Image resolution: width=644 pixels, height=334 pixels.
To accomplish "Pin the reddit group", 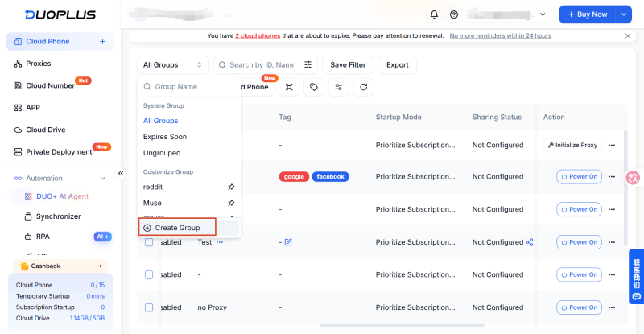I will pyautogui.click(x=231, y=187).
